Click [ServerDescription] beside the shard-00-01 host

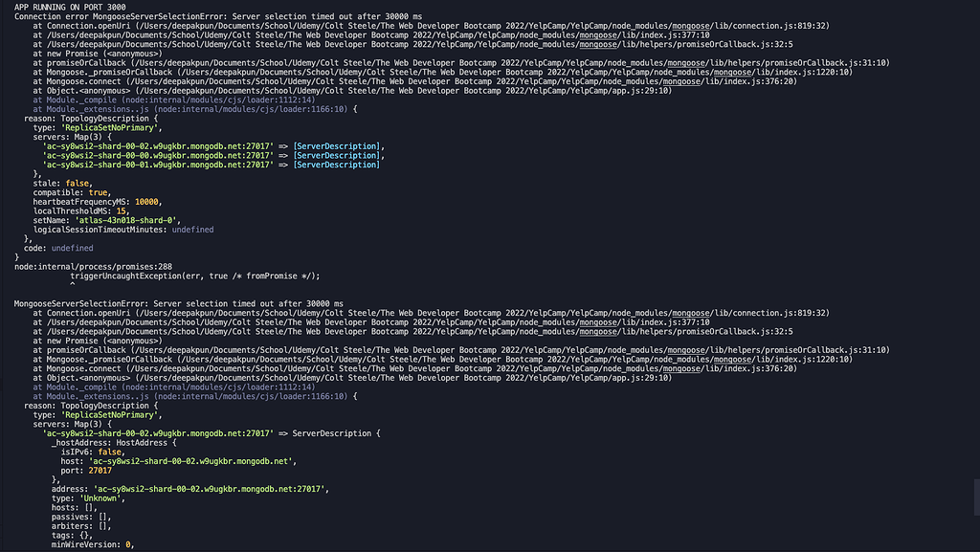click(x=336, y=165)
